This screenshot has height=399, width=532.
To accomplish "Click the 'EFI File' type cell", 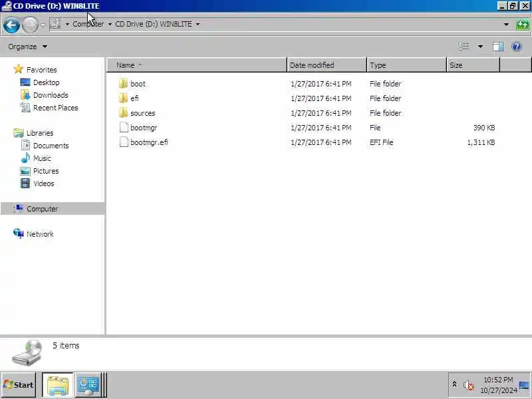I will [381, 142].
